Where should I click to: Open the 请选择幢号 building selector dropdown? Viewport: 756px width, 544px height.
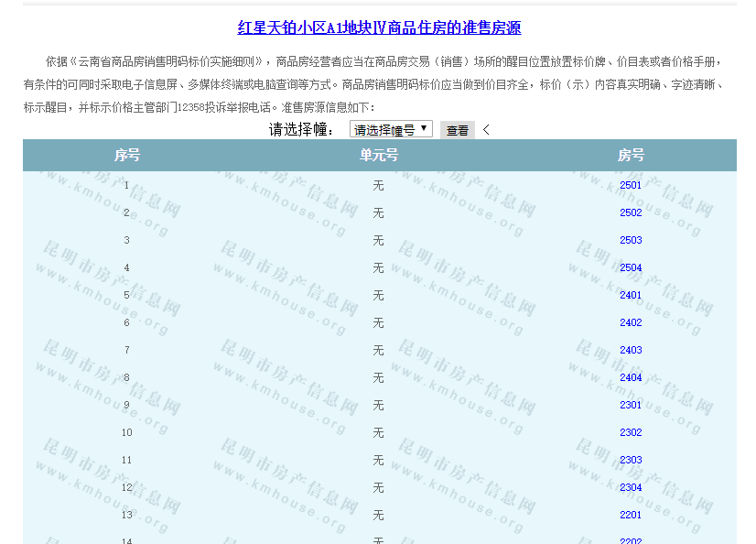click(389, 129)
